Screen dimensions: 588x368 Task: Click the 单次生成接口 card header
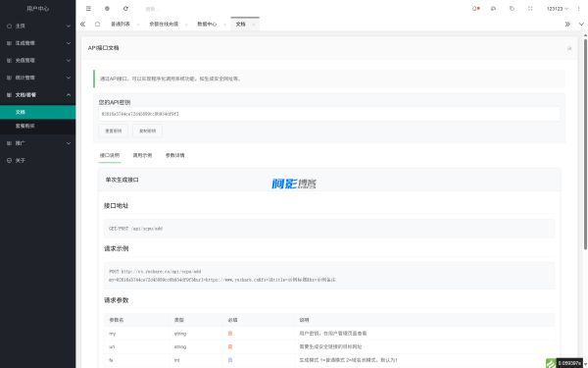329,180
